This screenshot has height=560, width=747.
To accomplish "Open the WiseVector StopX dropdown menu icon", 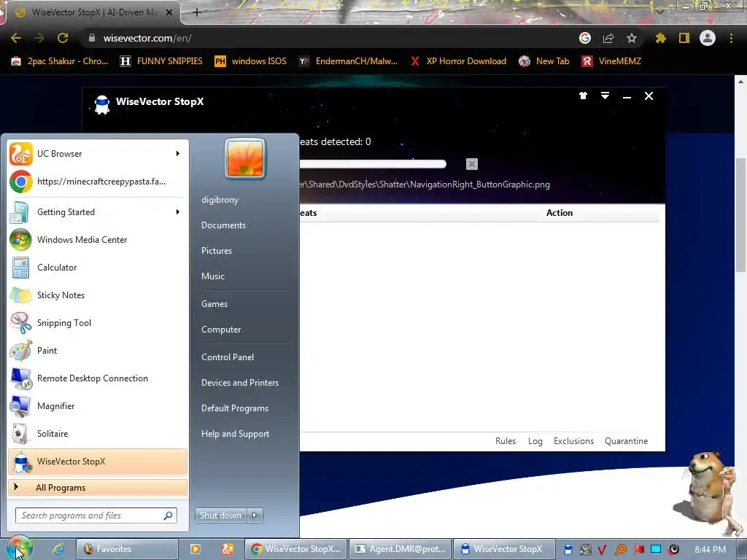I will 605,96.
